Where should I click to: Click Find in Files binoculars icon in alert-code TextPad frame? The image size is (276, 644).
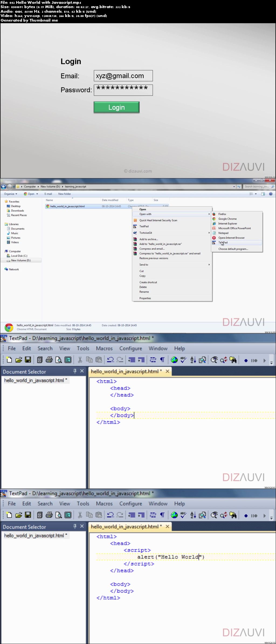pyautogui.click(x=233, y=515)
